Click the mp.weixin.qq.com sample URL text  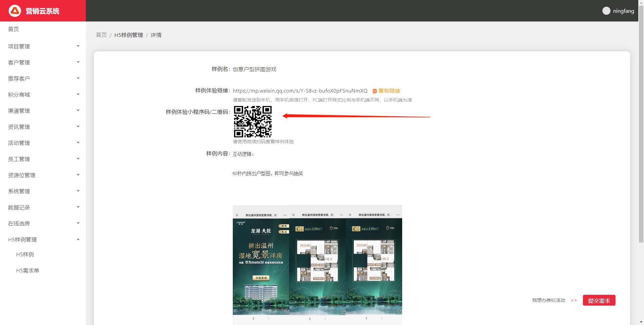click(300, 91)
